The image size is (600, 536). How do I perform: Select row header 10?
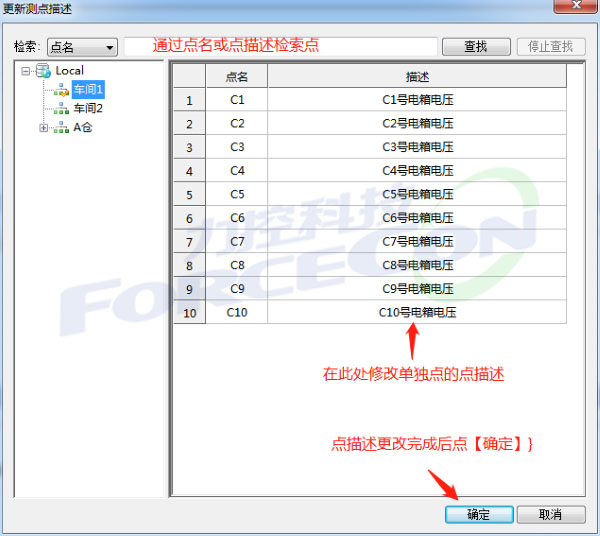189,312
